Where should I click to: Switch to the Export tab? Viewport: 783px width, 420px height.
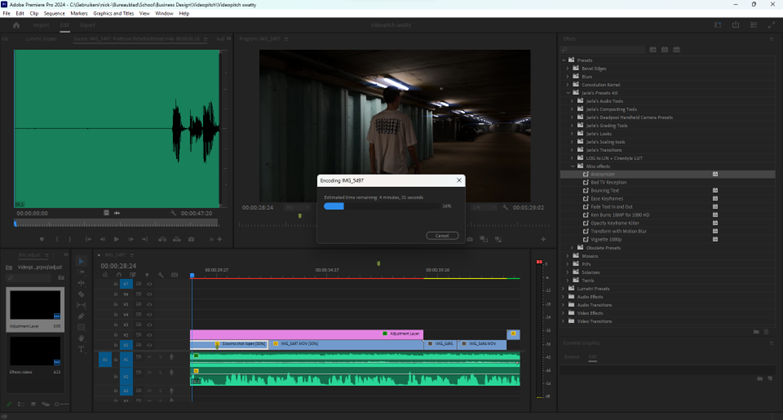coord(87,25)
